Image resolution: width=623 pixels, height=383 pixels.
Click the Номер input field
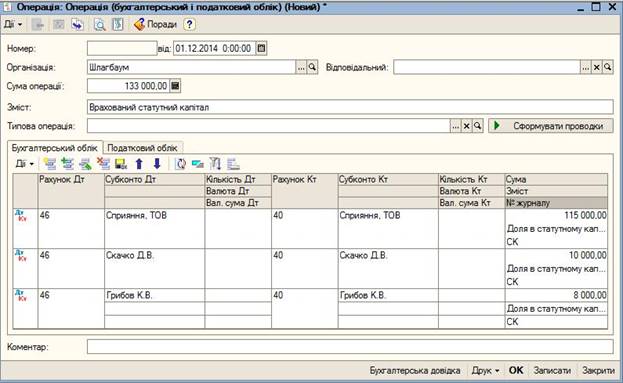(122, 48)
